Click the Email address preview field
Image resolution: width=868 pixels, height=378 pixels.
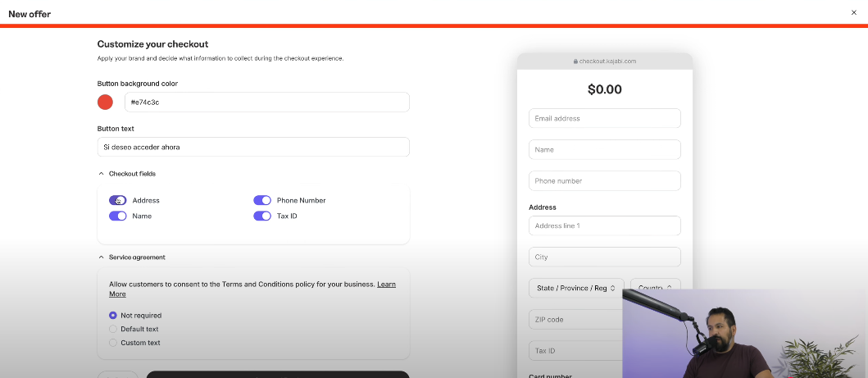click(605, 118)
